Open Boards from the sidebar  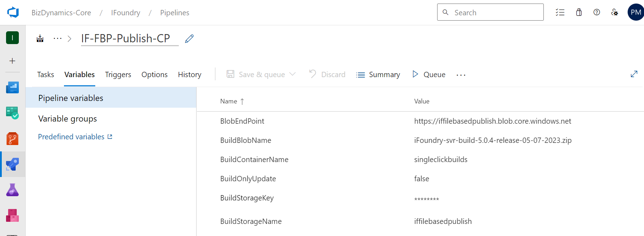tap(12, 113)
